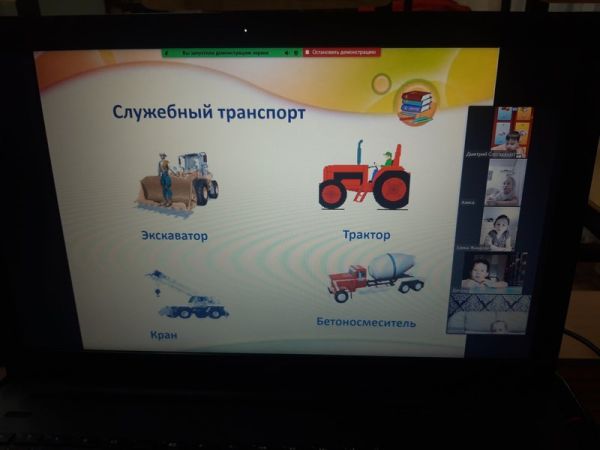This screenshot has height=450, width=600.
Task: Click the green screen-sharing status bar
Action: pos(232,53)
